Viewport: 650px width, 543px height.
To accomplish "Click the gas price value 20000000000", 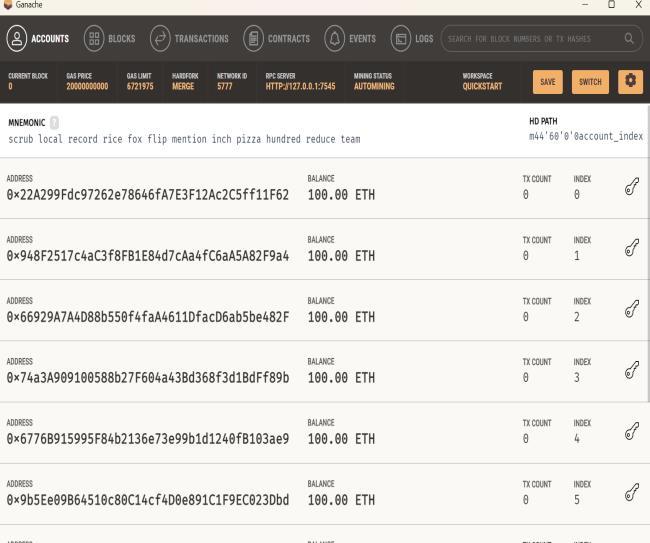I will point(87,86).
